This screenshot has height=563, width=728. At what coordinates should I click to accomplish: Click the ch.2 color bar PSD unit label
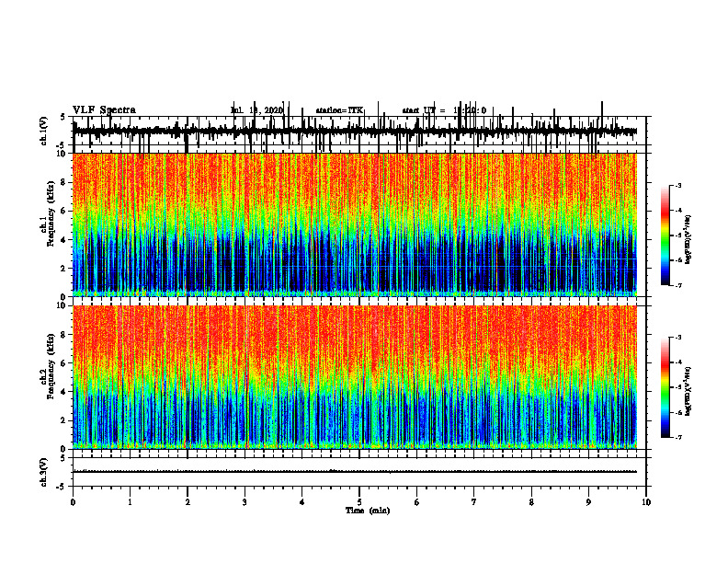[689, 392]
